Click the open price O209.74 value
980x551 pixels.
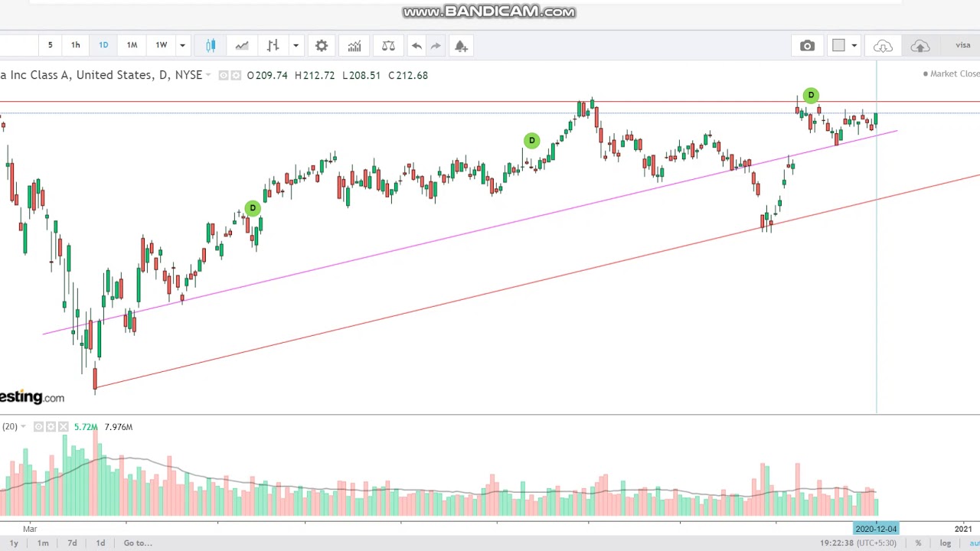tap(267, 75)
